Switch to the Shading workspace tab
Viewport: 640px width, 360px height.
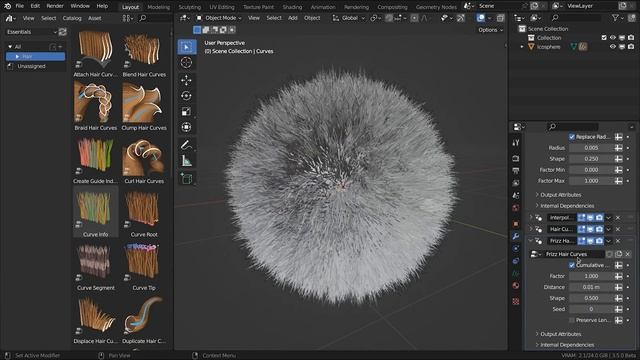tap(292, 7)
